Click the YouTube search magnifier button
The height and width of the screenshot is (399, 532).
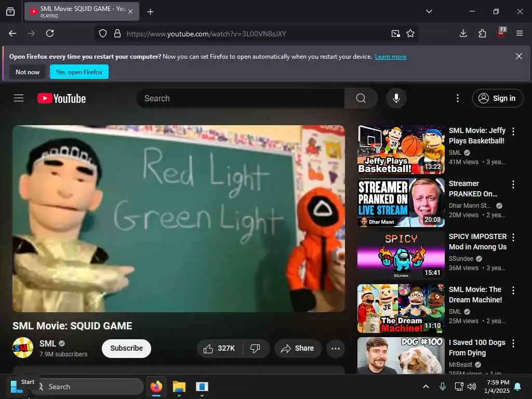point(361,98)
